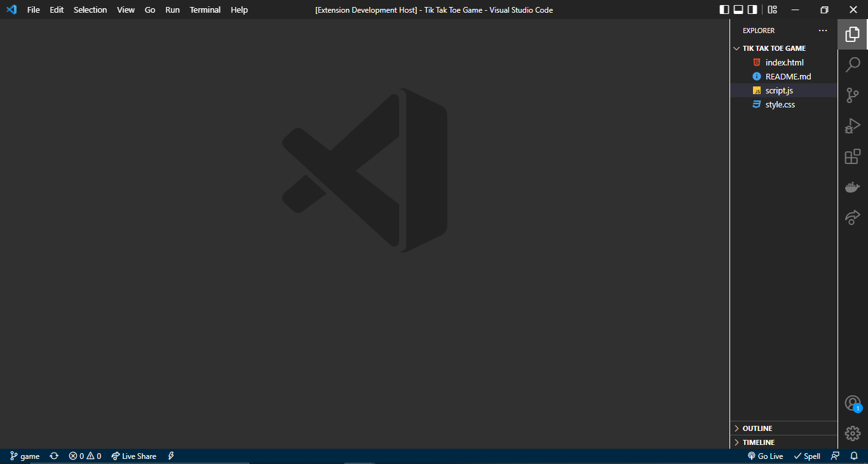The height and width of the screenshot is (464, 868).
Task: Open script.js in the explorer
Action: click(x=783, y=90)
